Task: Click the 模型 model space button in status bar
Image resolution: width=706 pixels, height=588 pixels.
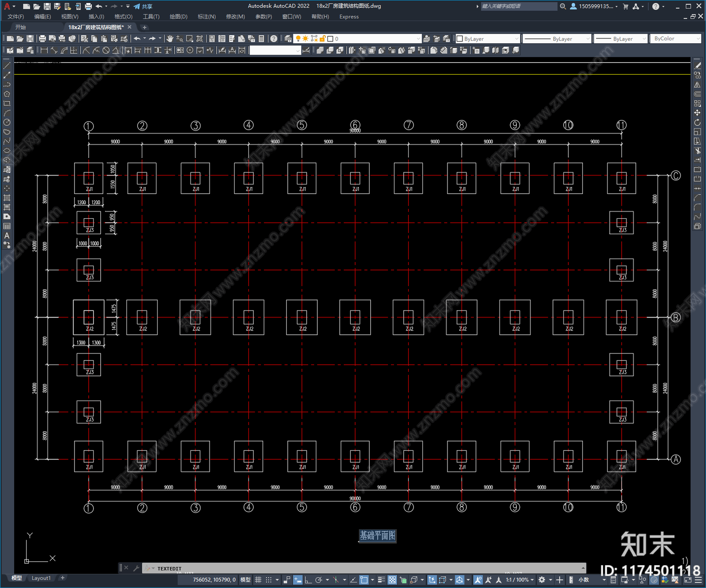Action: pyautogui.click(x=245, y=580)
